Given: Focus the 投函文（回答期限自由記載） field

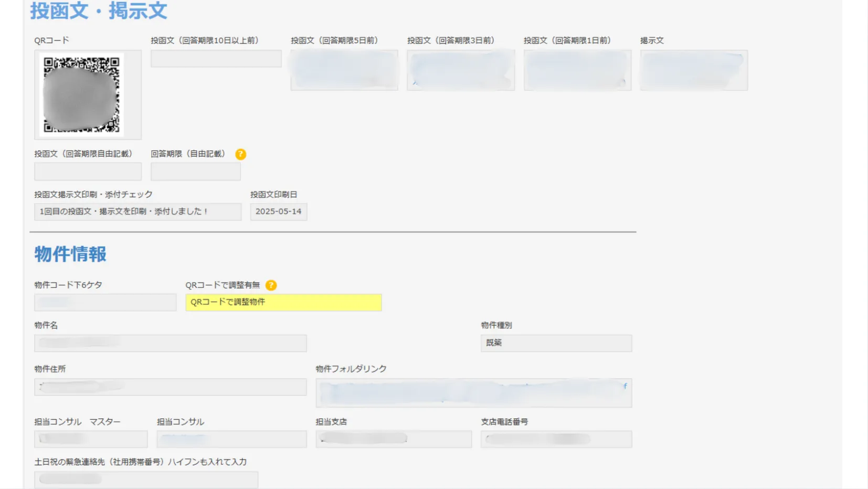Looking at the screenshot, I should coord(88,172).
